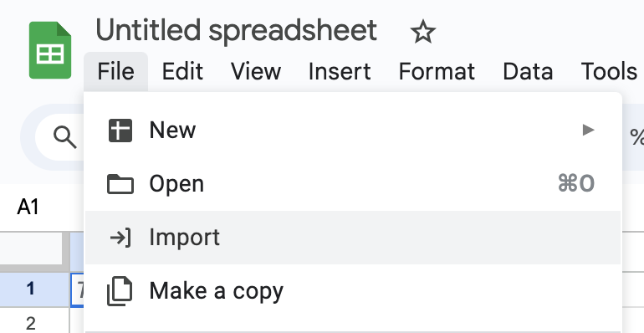The height and width of the screenshot is (333, 644).
Task: Open the File menu
Action: coord(115,71)
